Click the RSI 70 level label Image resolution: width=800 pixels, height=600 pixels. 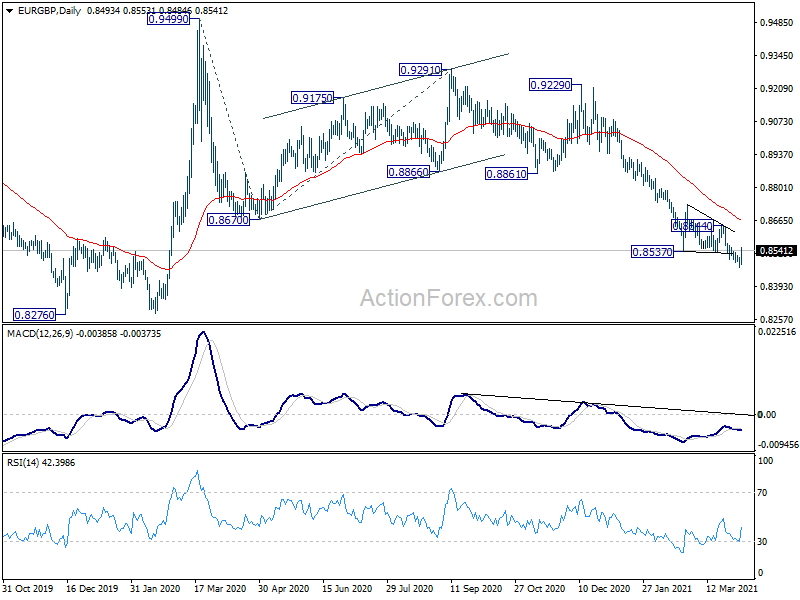coord(762,492)
